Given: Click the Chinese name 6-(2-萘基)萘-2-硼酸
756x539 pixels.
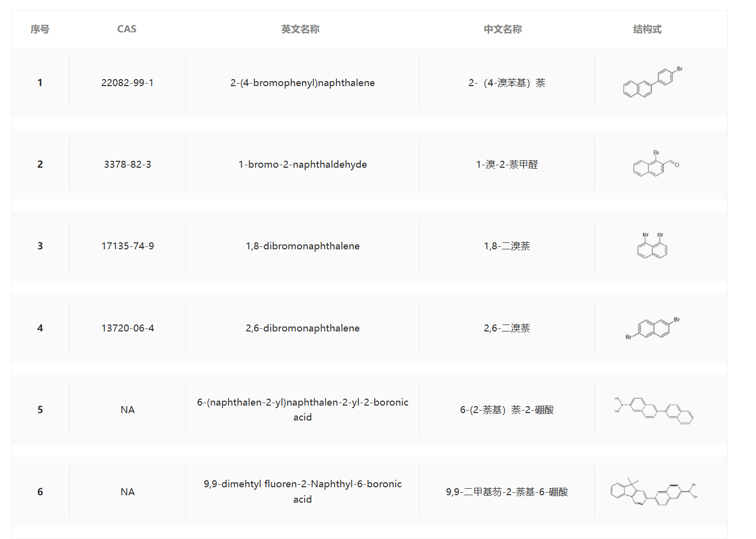Looking at the screenshot, I should (507, 410).
